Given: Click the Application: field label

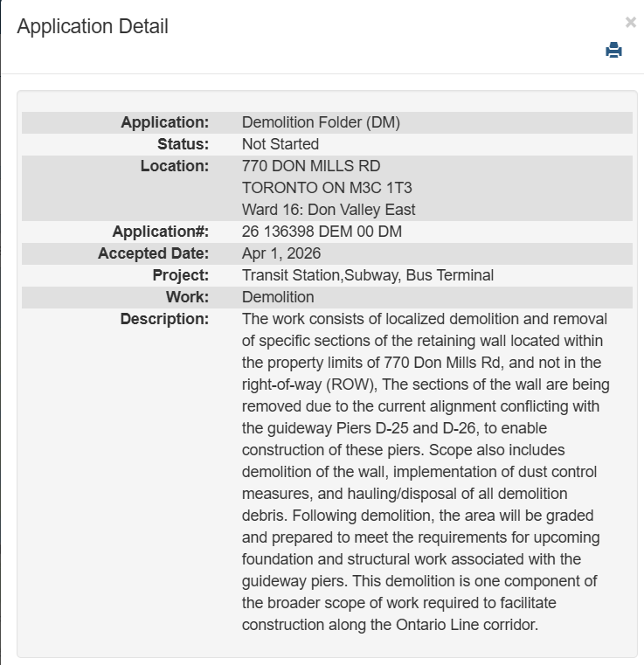Looking at the screenshot, I should (x=165, y=122).
